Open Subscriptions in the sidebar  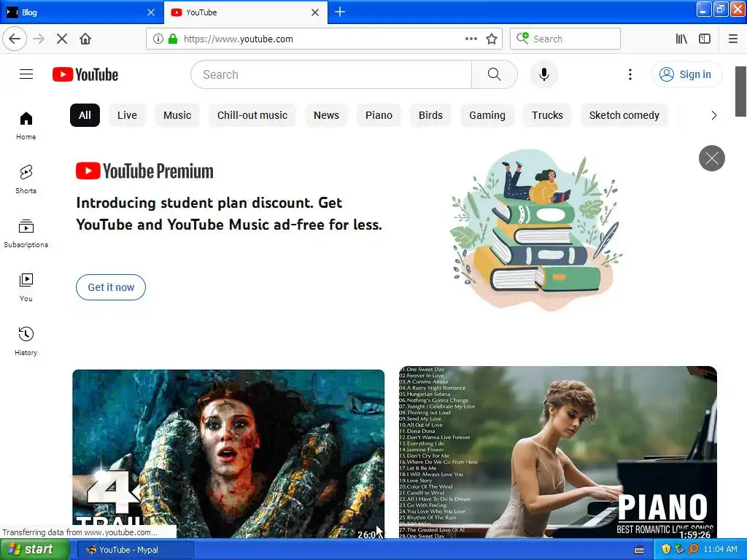pyautogui.click(x=26, y=233)
